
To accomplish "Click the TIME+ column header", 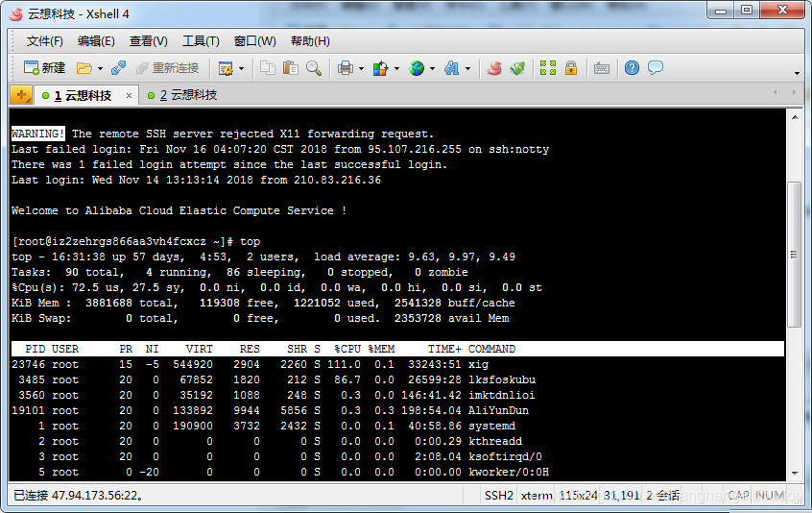I will coord(444,349).
